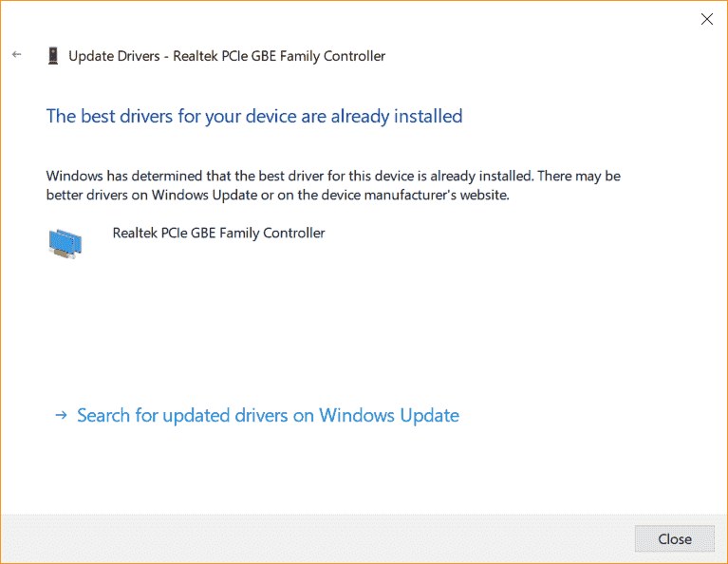Go back with the arrow button
The image size is (728, 564).
[x=17, y=54]
